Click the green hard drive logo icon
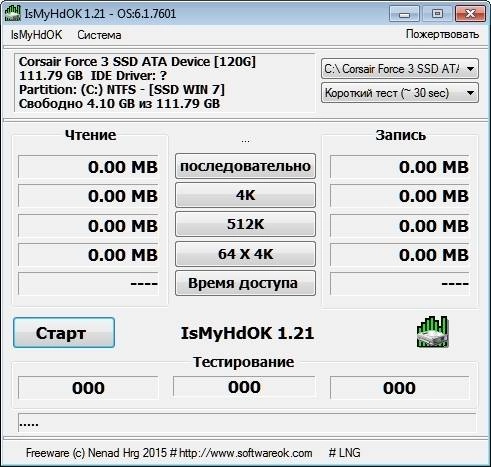491x467 pixels. pyautogui.click(x=432, y=332)
